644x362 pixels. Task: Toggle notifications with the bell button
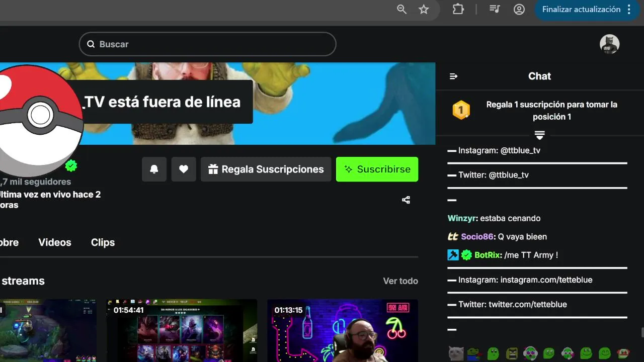coord(154,169)
